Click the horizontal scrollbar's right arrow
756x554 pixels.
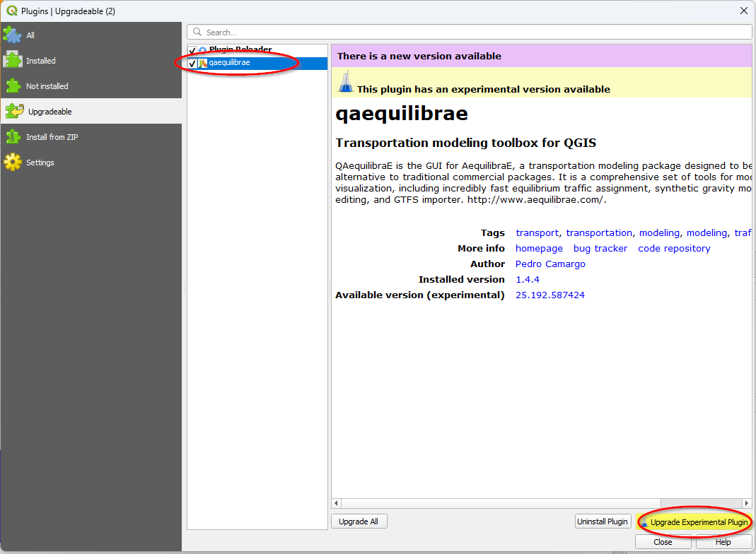point(748,502)
